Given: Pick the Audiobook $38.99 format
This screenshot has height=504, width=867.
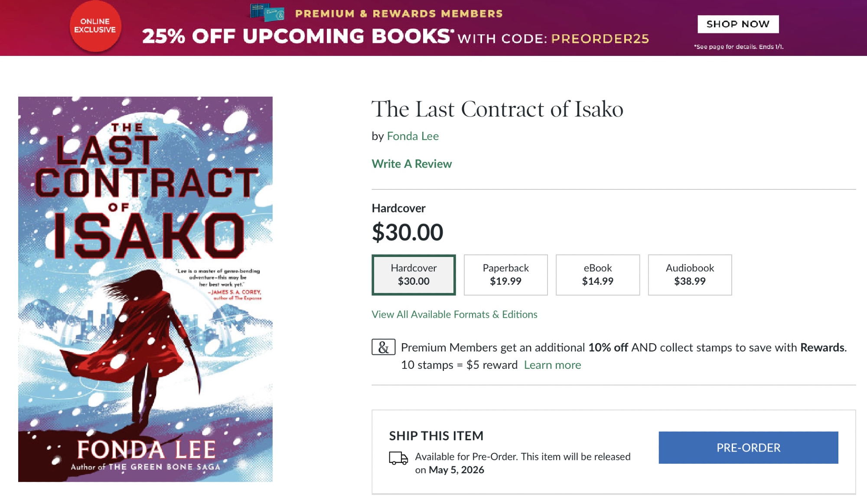Looking at the screenshot, I should tap(690, 275).
